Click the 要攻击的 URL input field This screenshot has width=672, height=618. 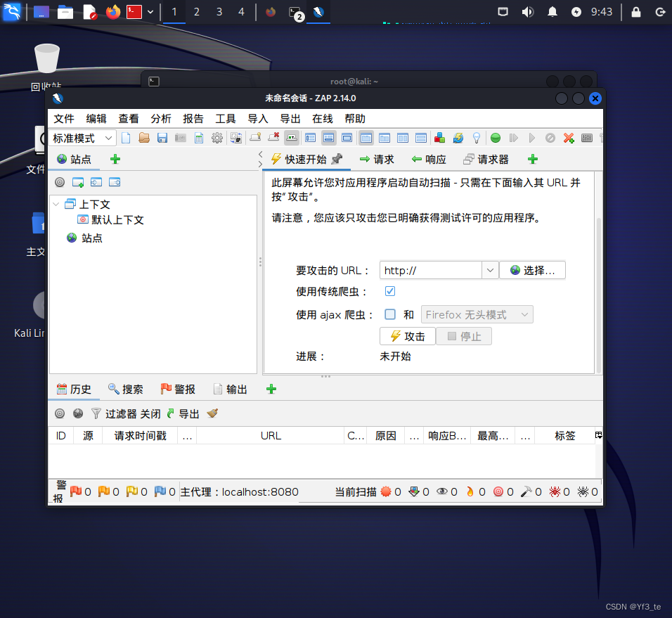click(x=431, y=271)
